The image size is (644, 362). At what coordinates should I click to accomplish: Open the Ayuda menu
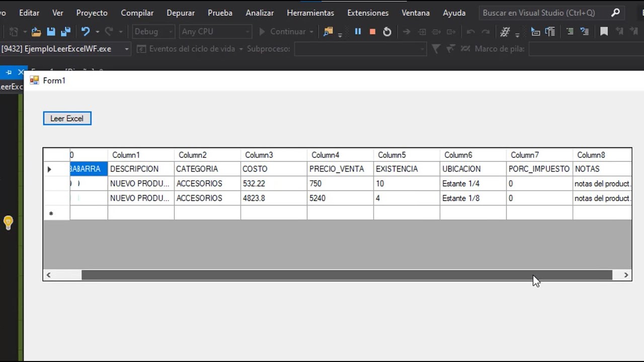click(x=454, y=13)
